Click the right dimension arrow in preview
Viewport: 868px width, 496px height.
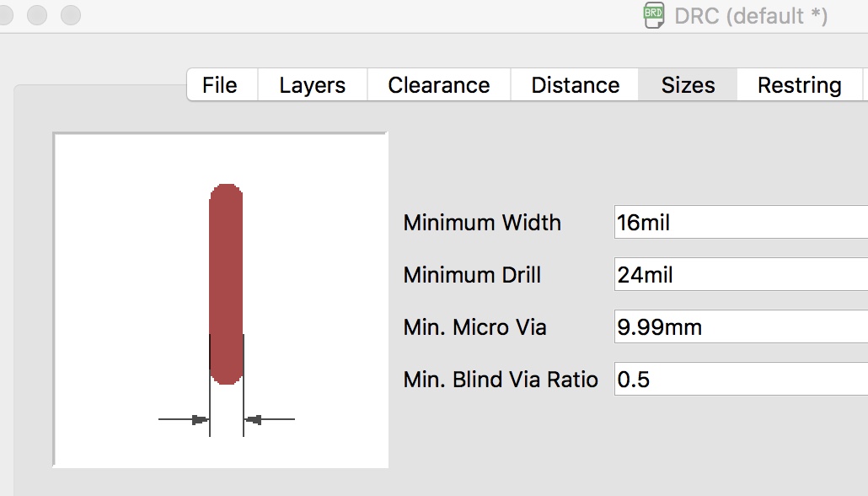click(255, 419)
